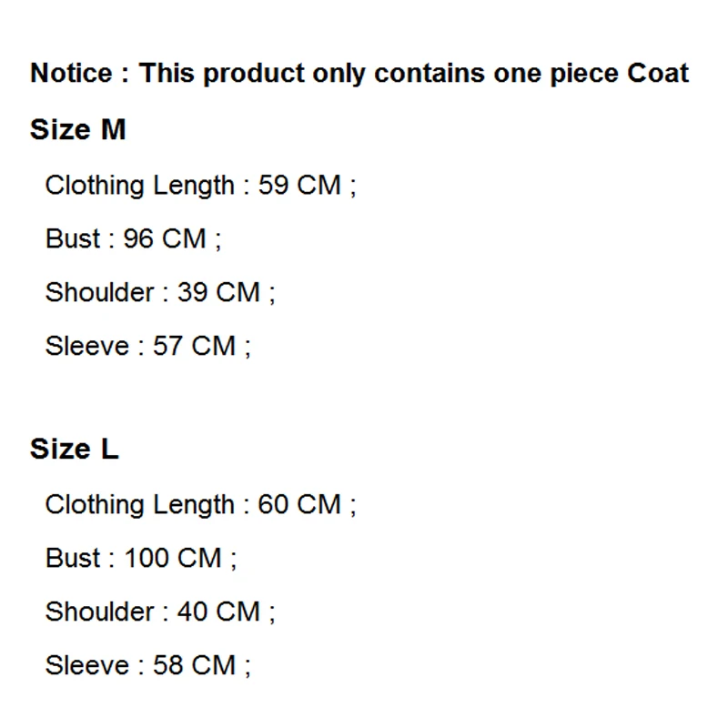This screenshot has width=728, height=728.
Task: Click the Size L "Bust" label
Action: [73, 557]
